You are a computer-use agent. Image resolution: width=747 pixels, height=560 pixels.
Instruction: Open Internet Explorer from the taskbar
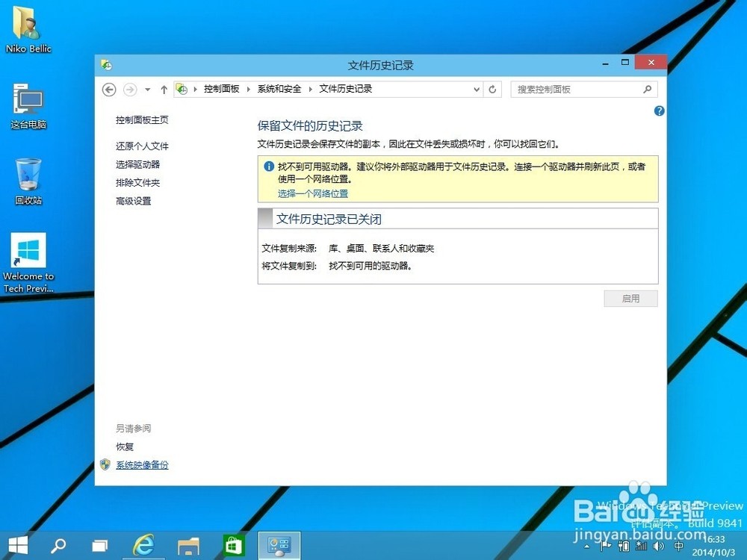pos(143,546)
